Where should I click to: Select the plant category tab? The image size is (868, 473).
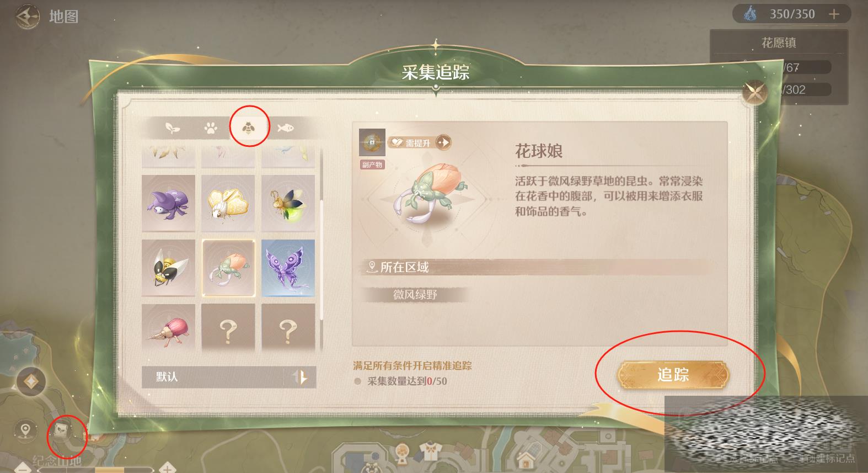click(173, 128)
